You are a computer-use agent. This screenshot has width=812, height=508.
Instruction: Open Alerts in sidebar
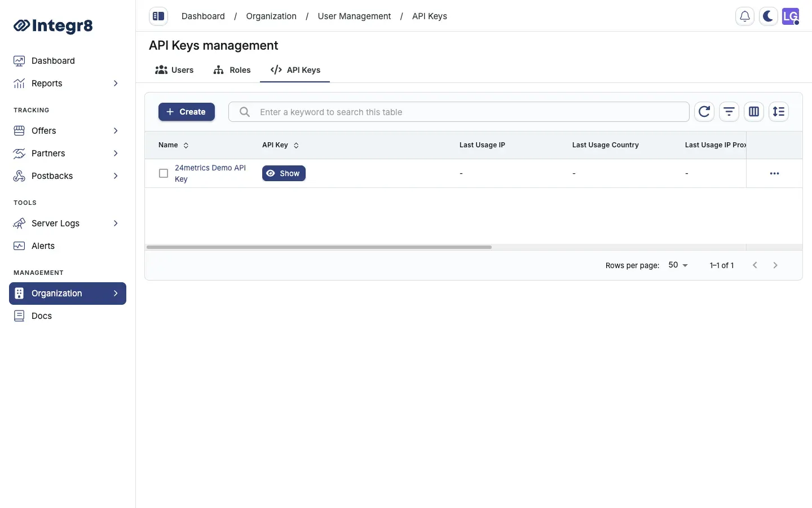(x=68, y=246)
